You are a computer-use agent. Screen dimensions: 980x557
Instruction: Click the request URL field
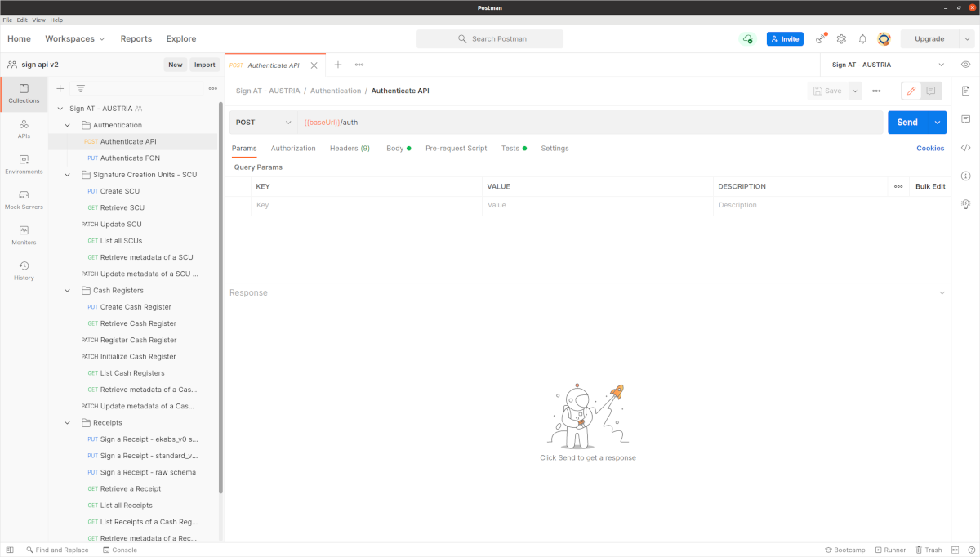coord(590,123)
